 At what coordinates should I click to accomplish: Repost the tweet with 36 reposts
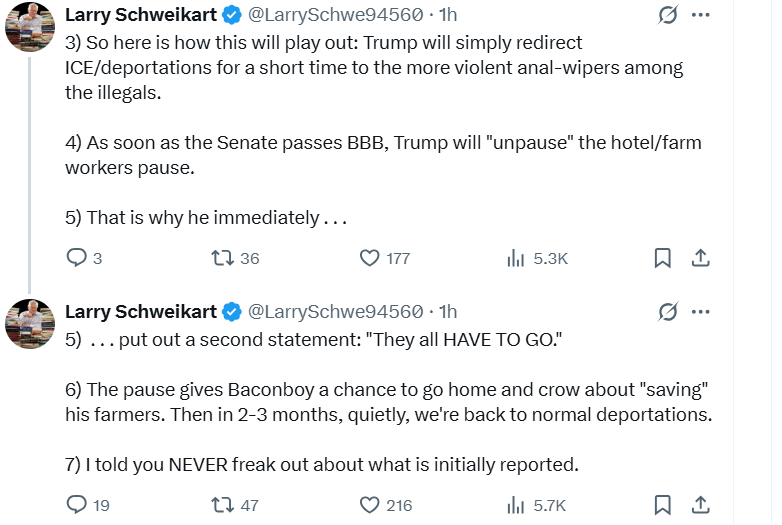click(224, 258)
